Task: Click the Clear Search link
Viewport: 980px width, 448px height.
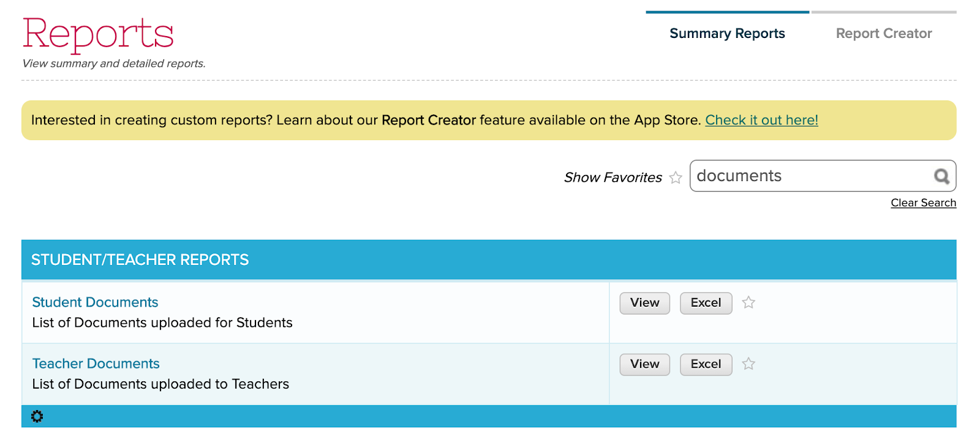Action: (x=923, y=203)
